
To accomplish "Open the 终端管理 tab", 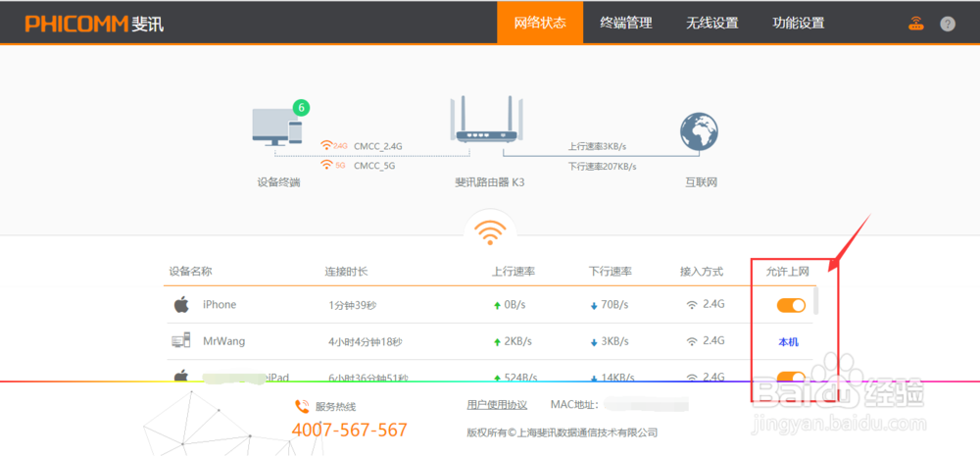I will pos(626,23).
